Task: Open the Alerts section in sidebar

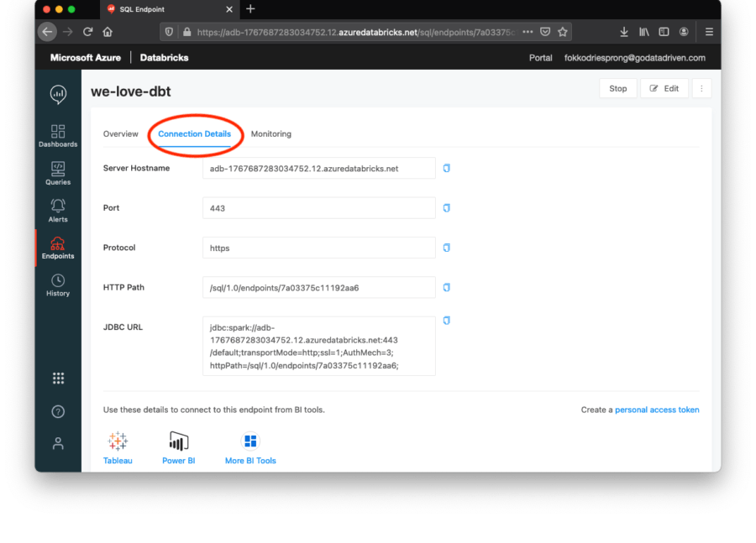Action: (58, 211)
